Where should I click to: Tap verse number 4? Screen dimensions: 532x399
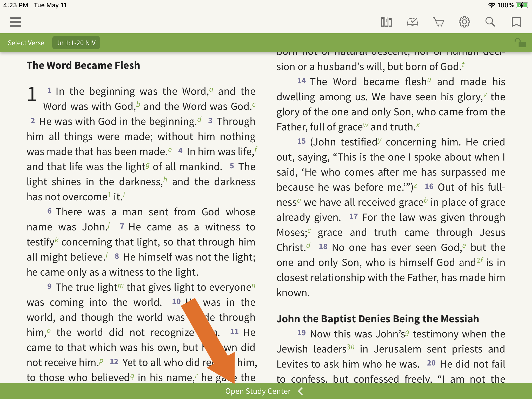click(x=180, y=151)
